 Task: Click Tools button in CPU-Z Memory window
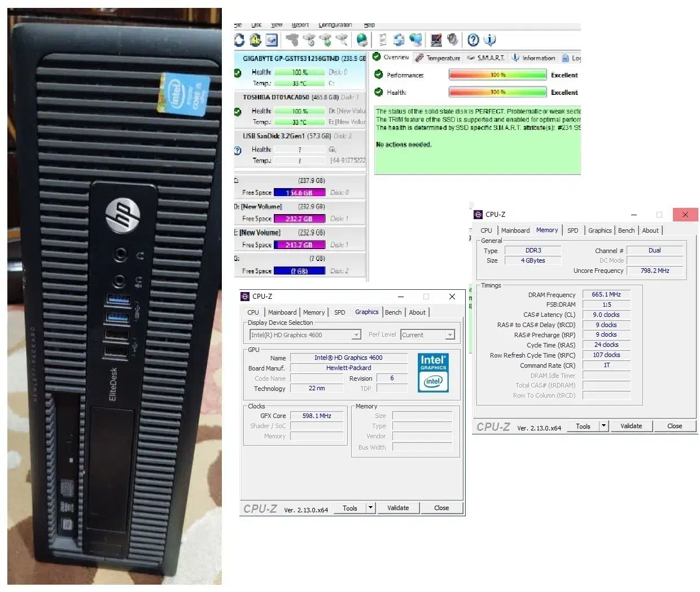583,426
